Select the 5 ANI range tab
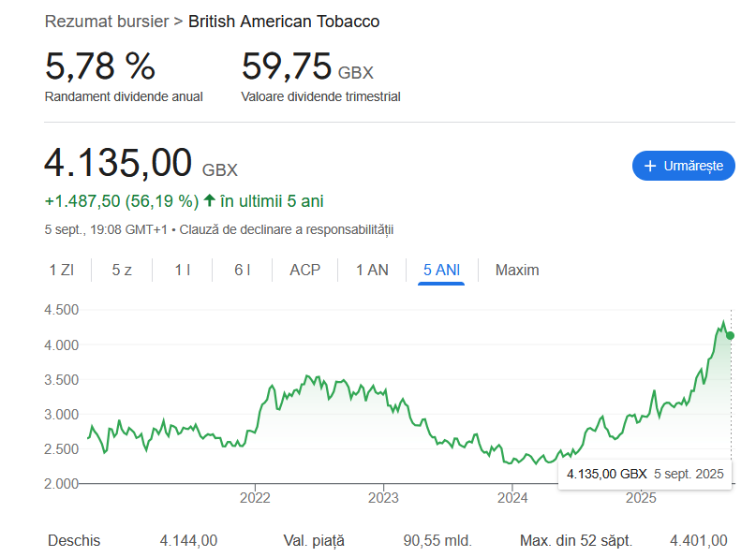 point(441,270)
